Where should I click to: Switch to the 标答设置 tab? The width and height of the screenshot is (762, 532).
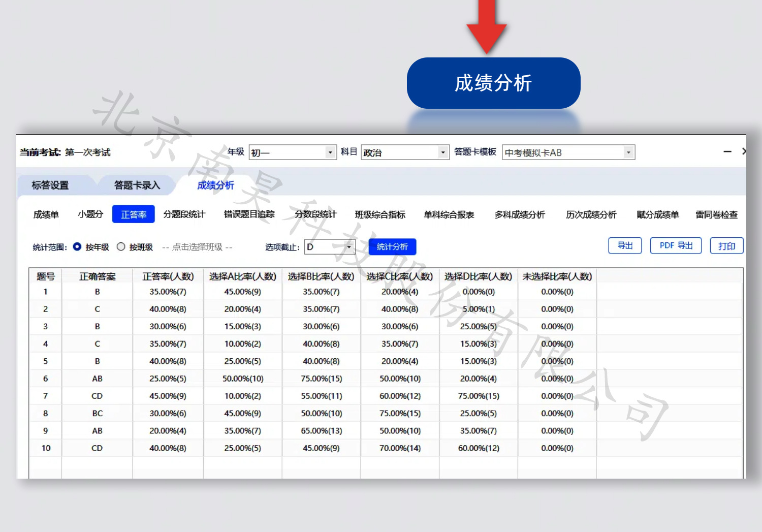[x=50, y=185]
